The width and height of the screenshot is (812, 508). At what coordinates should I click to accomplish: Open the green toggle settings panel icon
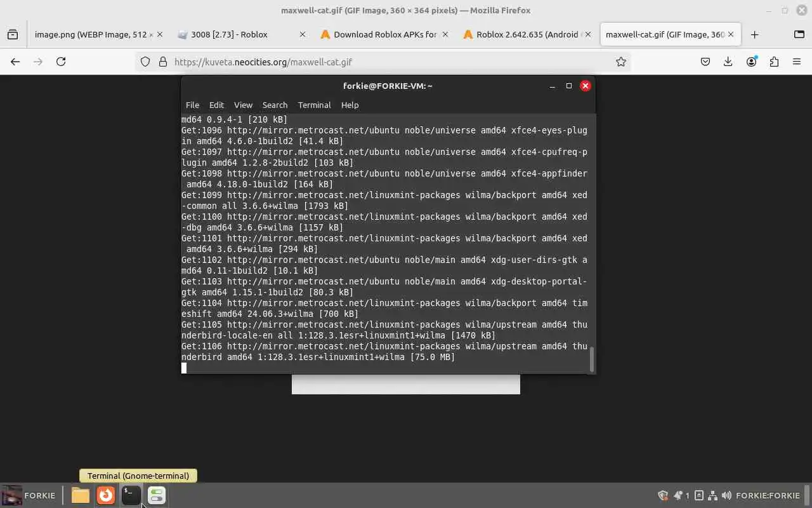coord(157,495)
